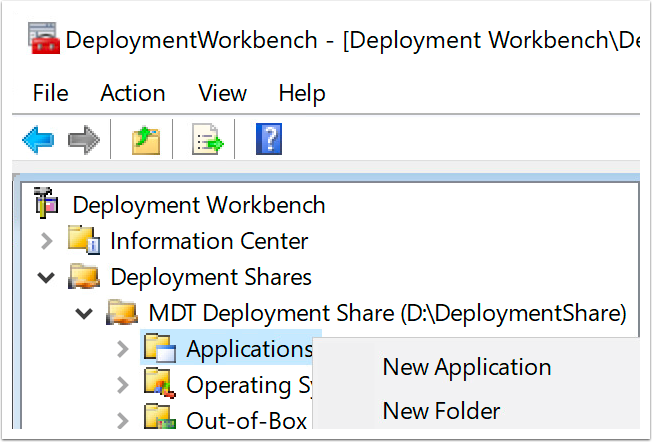Select the Out-of-Box tree label
This screenshot has height=442, width=652.
[x=247, y=420]
